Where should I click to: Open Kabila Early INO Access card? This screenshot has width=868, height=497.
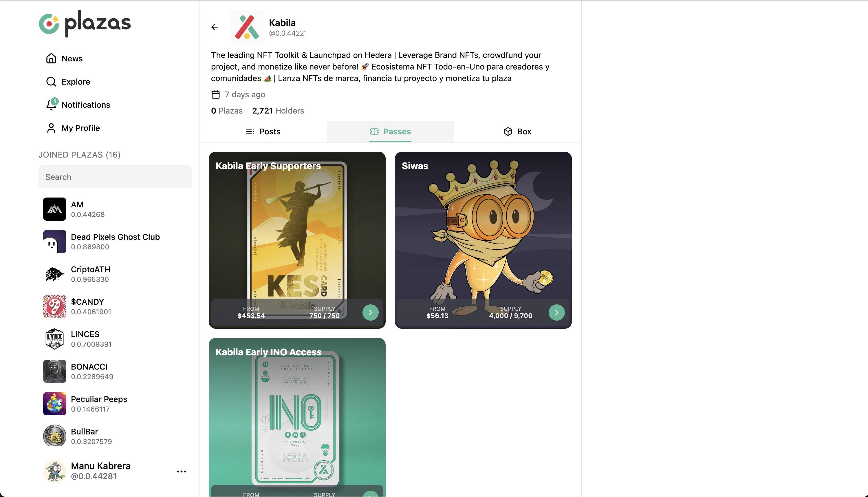point(297,417)
